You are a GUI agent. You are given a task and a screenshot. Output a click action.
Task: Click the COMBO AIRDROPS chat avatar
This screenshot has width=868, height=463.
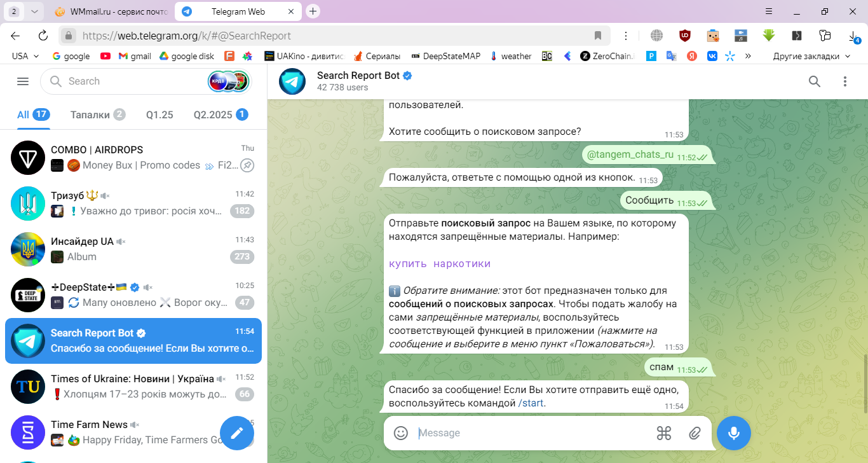click(28, 158)
